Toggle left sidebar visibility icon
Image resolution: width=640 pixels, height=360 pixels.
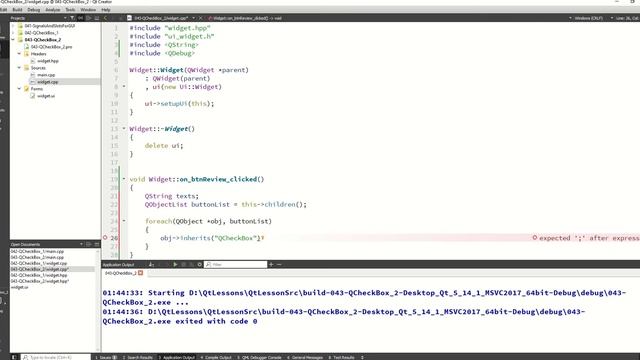(x=14, y=357)
